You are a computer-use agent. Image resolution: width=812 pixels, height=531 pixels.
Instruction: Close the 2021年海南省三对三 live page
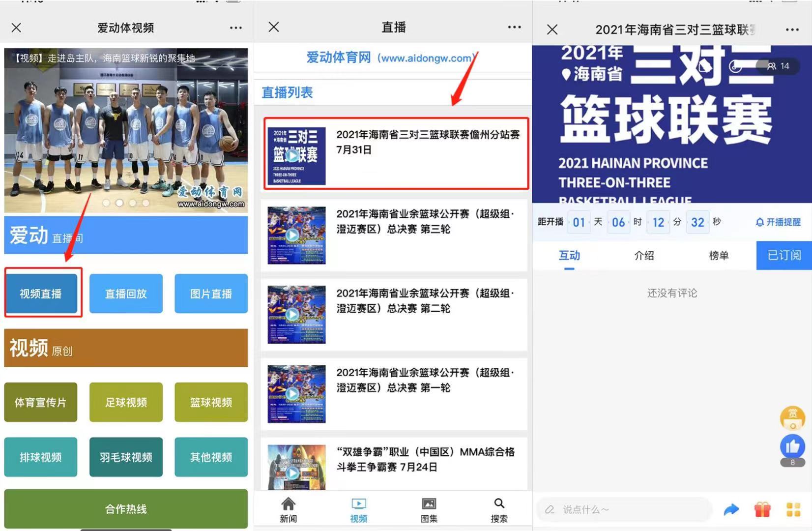552,29
